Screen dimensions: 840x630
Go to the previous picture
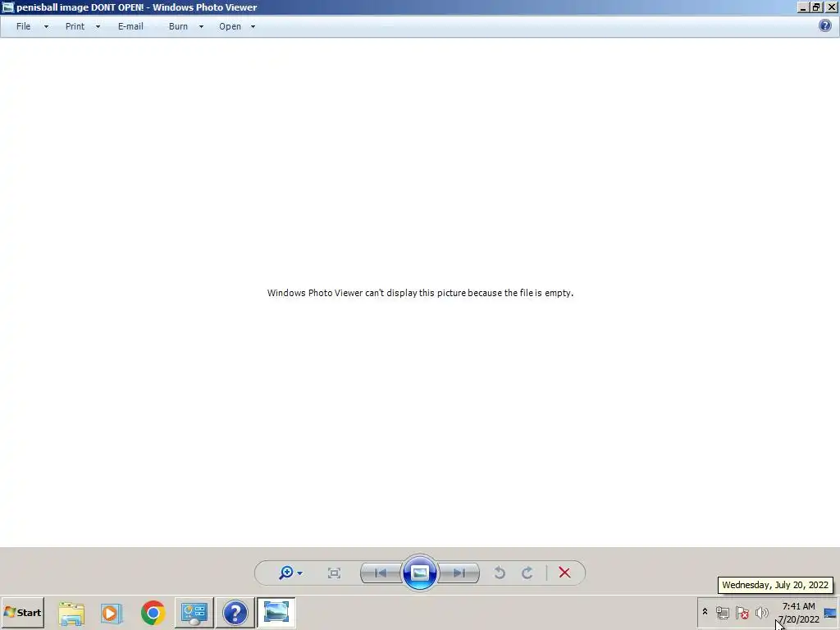point(381,573)
